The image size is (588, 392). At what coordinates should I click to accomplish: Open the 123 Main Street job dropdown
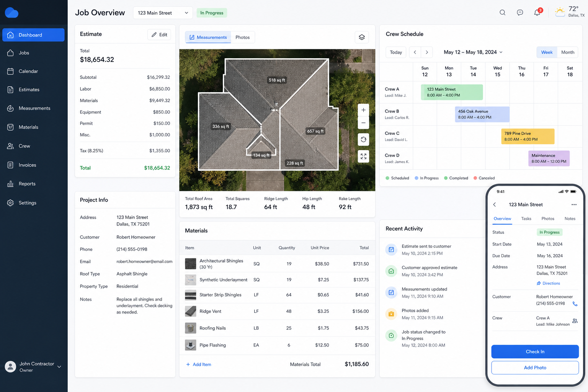[x=163, y=13]
